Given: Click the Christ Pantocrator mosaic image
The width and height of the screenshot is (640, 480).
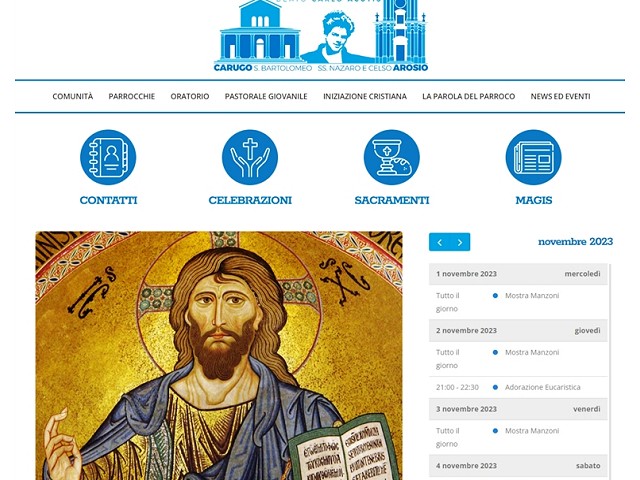Looking at the screenshot, I should (x=219, y=356).
